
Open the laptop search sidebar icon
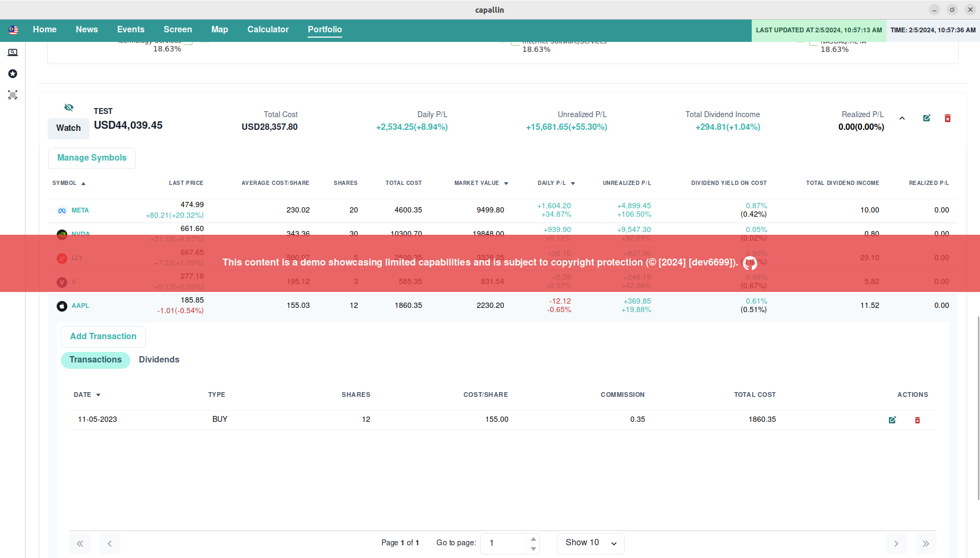[x=13, y=52]
